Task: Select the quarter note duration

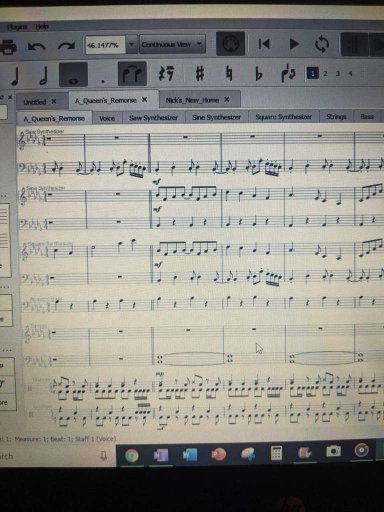Action: point(15,75)
